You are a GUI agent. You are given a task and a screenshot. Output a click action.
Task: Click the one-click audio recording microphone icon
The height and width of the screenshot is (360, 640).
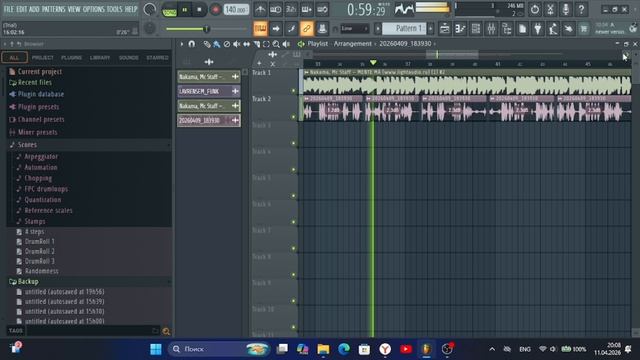point(566,9)
